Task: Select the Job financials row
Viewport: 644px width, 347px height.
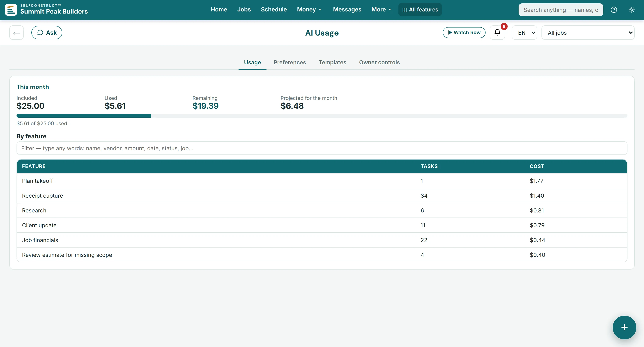Action: pos(322,240)
